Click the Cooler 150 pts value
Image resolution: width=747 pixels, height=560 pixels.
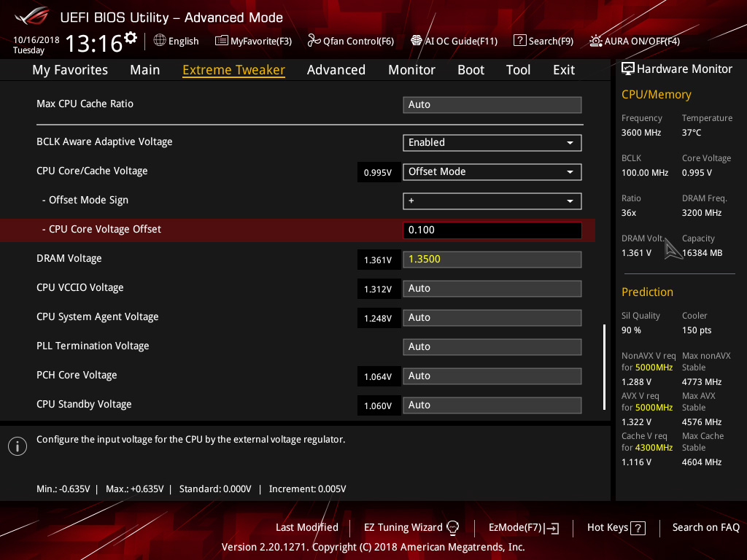(x=697, y=330)
